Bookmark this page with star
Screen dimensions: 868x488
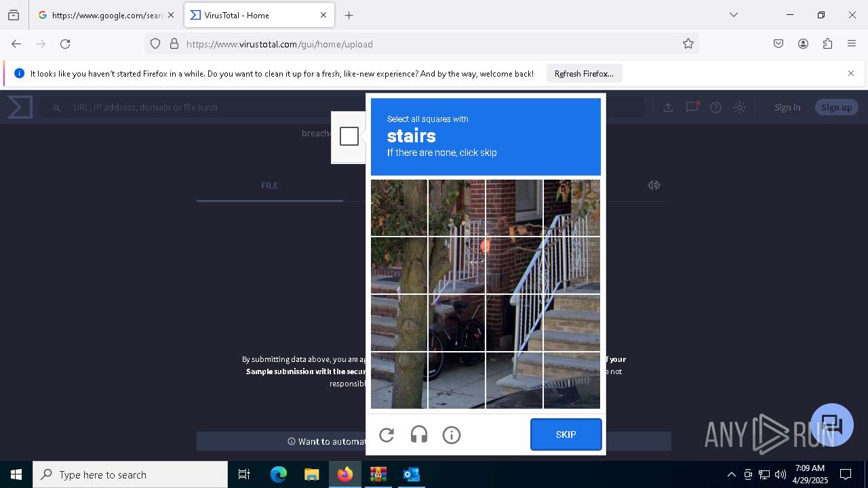pyautogui.click(x=688, y=44)
